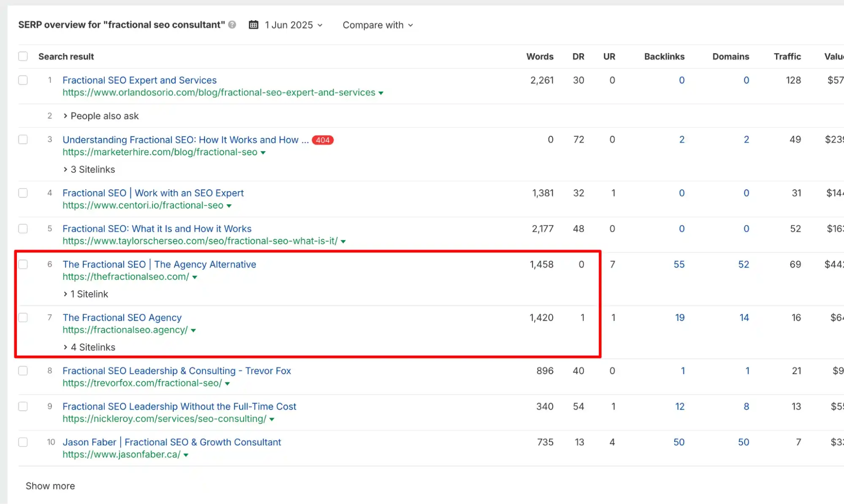Toggle the select-all checkbox in the header row
Viewport: 844px width, 504px height.
[x=23, y=56]
